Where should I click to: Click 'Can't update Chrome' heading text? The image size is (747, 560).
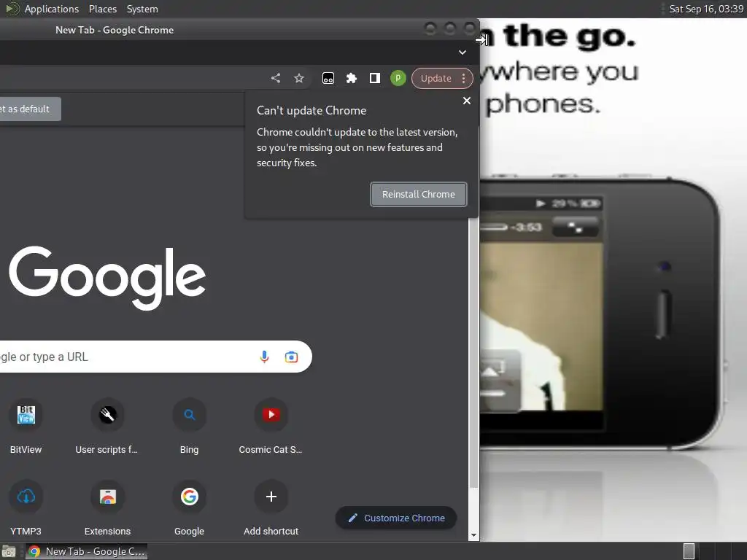click(x=311, y=111)
